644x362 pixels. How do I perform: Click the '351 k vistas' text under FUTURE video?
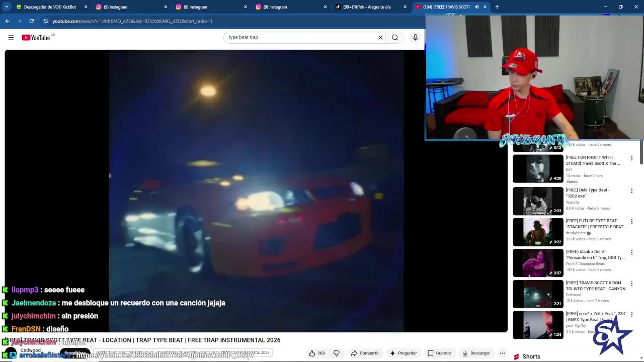pos(575,239)
